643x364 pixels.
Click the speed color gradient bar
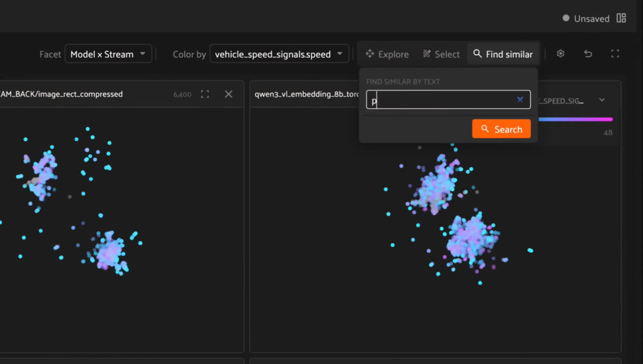575,119
